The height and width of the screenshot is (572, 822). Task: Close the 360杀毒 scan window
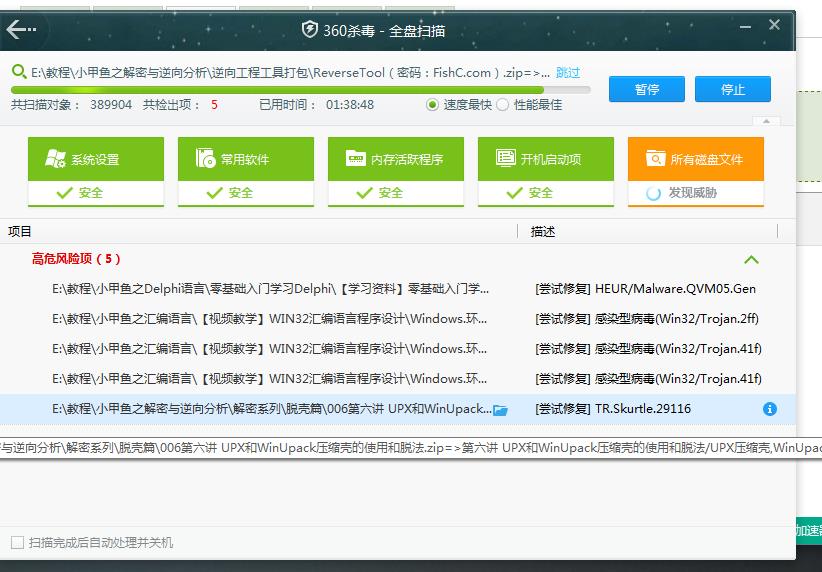point(774,25)
